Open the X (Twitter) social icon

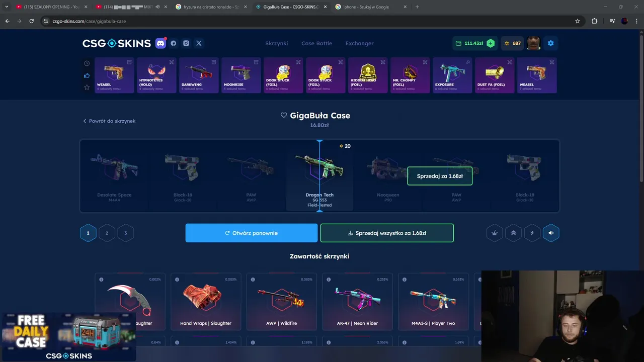(x=199, y=43)
